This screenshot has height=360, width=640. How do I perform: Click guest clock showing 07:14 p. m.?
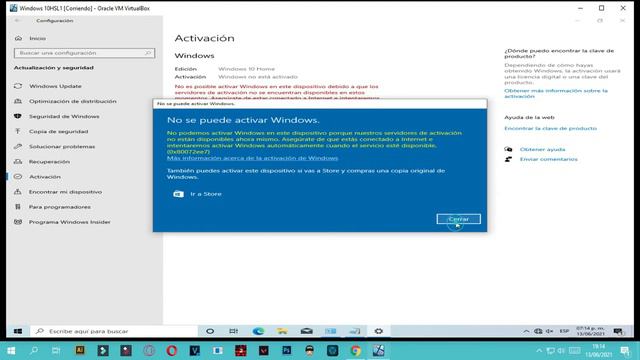[x=590, y=331]
